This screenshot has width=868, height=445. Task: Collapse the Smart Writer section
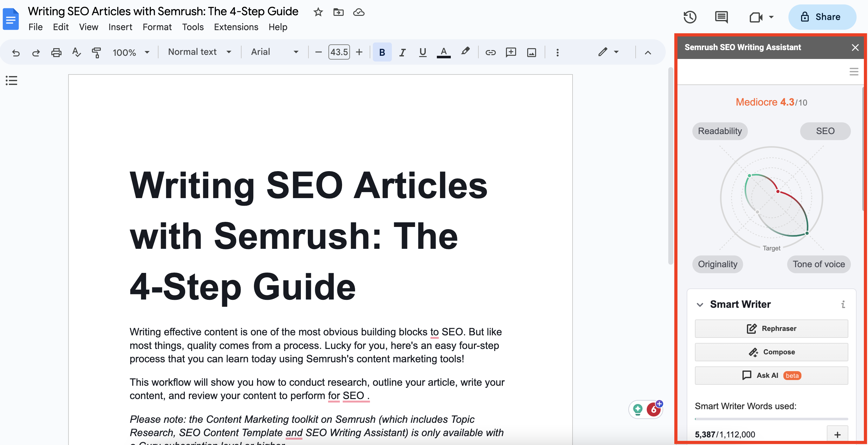(x=700, y=305)
